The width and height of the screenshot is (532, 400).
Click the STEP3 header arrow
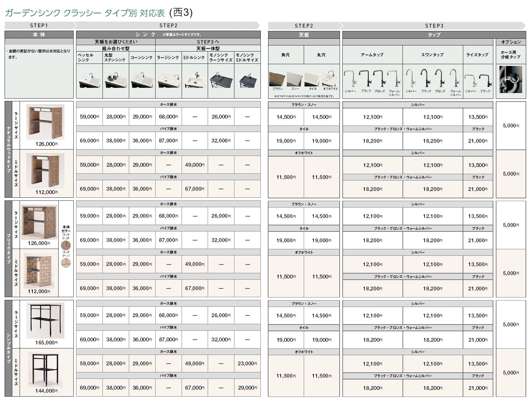(x=434, y=26)
